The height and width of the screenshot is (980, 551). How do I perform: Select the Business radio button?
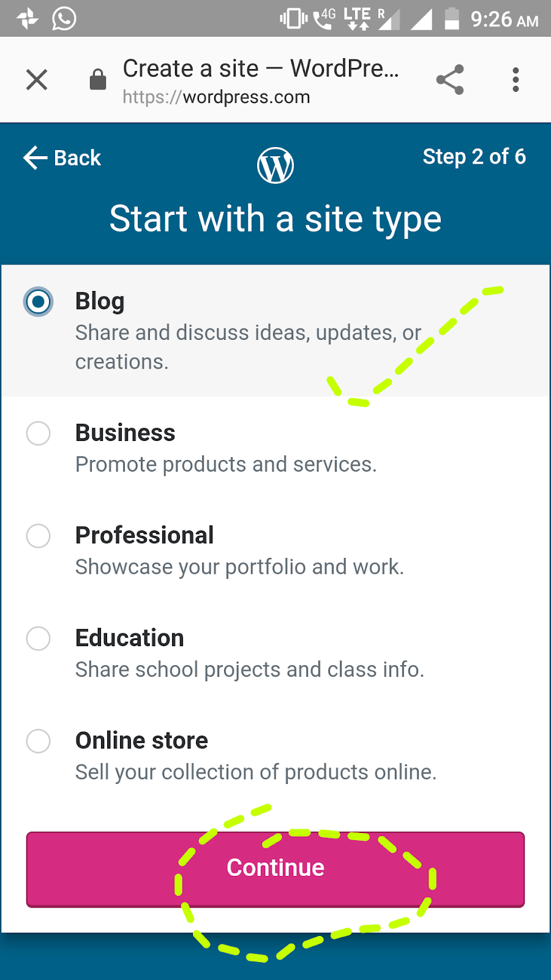point(38,434)
